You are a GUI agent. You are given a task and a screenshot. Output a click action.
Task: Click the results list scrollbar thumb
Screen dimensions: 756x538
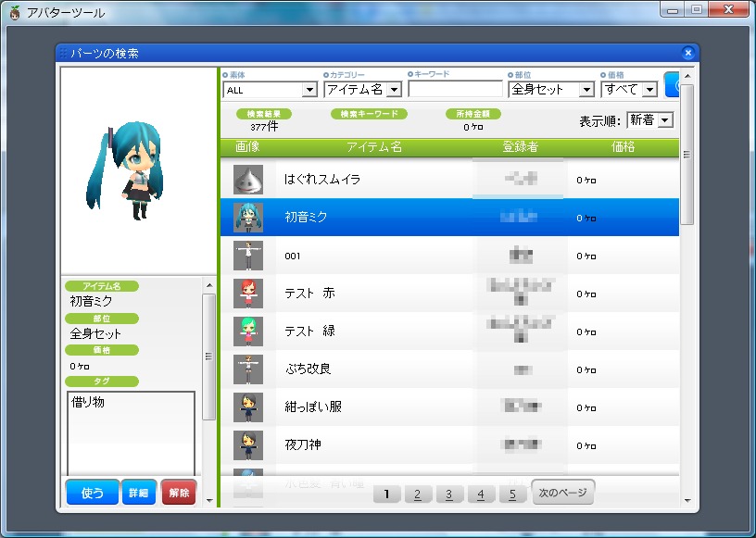pyautogui.click(x=687, y=155)
